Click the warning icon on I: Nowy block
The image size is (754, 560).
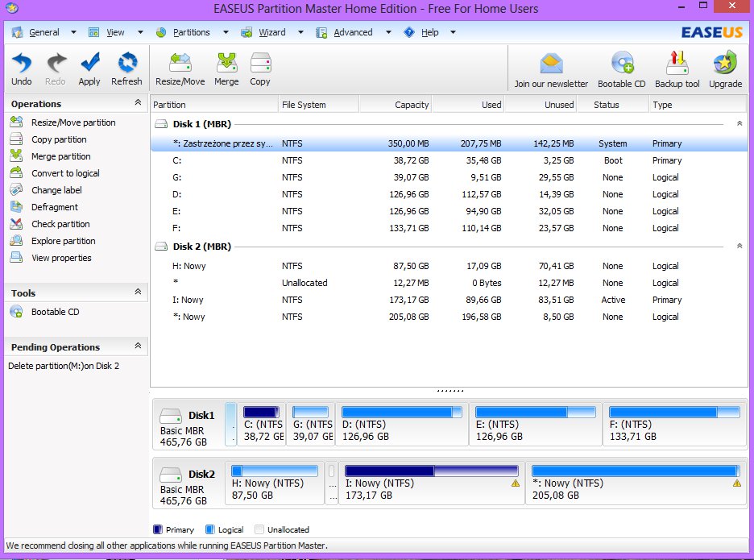tap(516, 483)
